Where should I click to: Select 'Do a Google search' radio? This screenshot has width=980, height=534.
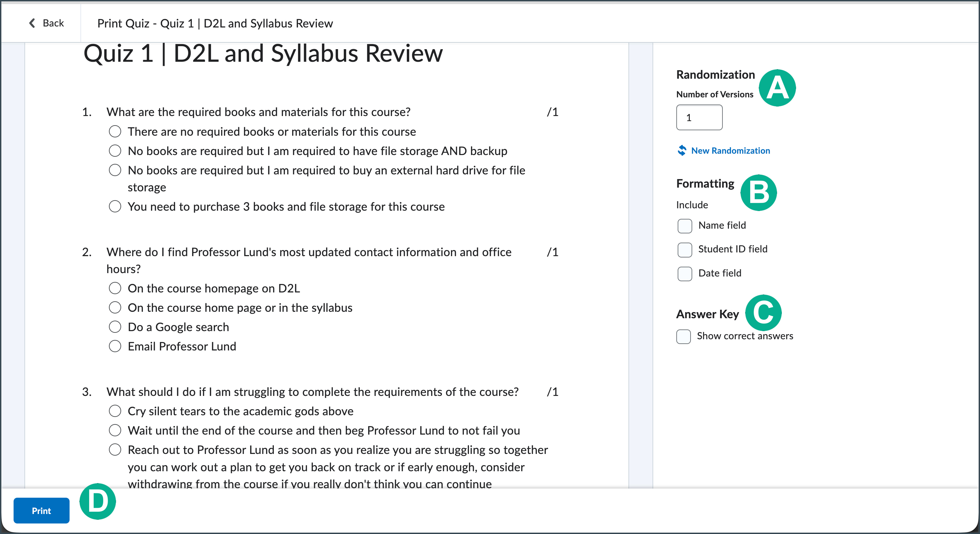115,327
